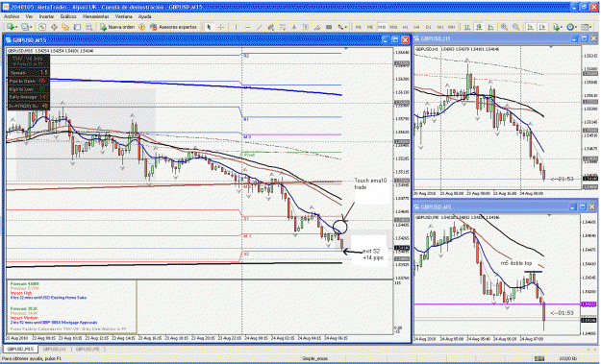Expand the new chart dropdown arrow

(x=16, y=27)
